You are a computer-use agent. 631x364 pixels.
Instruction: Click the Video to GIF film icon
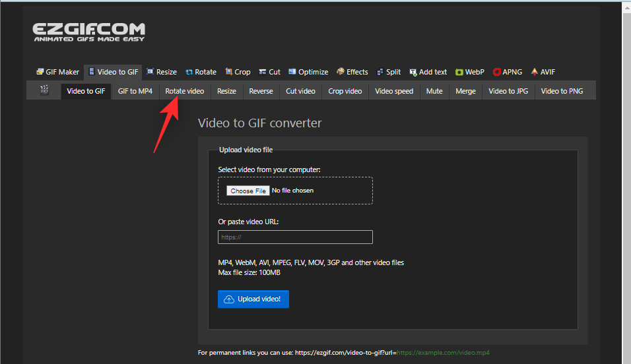[x=92, y=72]
